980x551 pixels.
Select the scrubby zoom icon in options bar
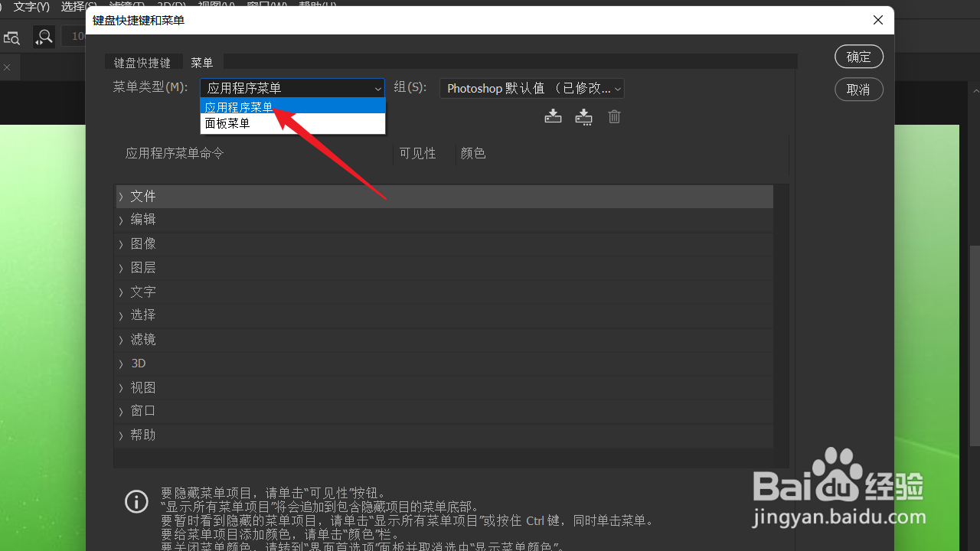pyautogui.click(x=44, y=36)
